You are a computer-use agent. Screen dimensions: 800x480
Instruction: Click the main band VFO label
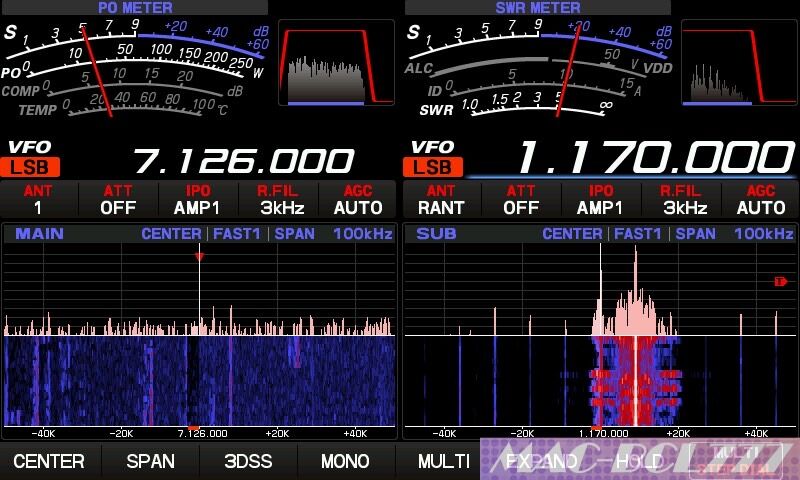30,147
